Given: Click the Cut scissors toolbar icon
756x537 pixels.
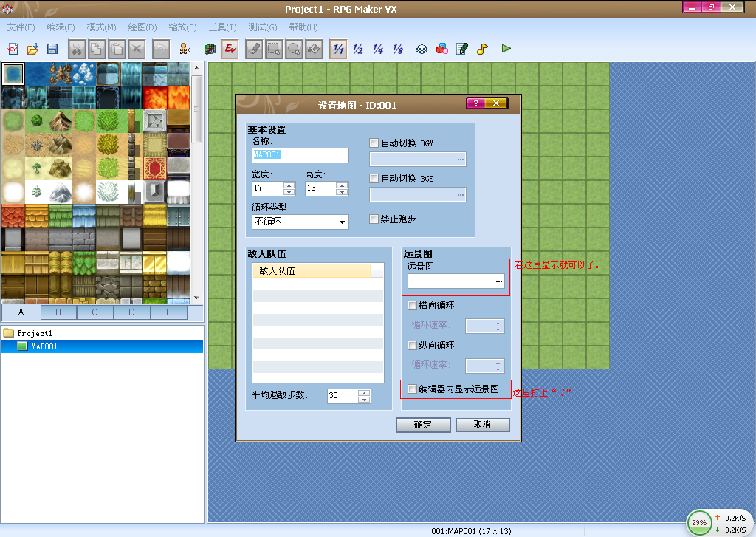Looking at the screenshot, I should (x=77, y=49).
